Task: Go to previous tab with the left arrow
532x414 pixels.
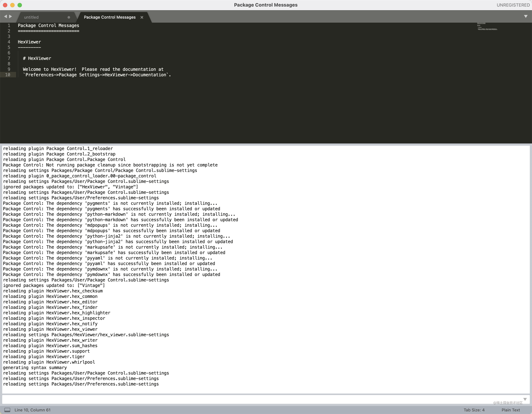Action: [5, 17]
